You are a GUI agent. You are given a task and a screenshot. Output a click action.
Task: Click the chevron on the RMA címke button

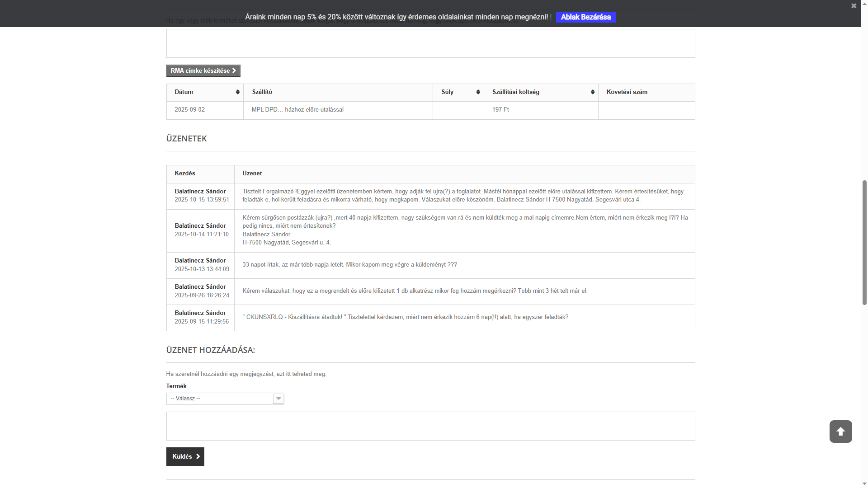(x=234, y=71)
